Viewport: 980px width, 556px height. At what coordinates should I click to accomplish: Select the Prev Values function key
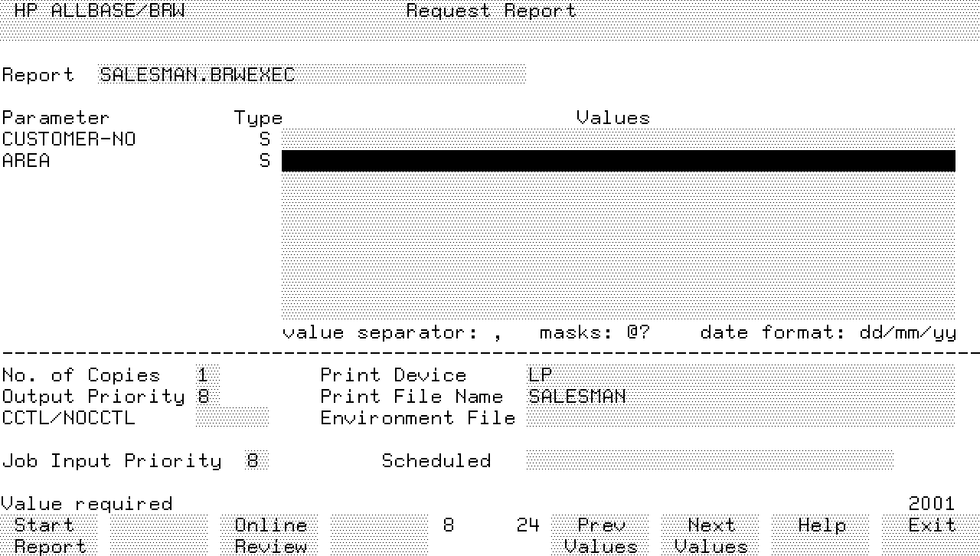600,535
